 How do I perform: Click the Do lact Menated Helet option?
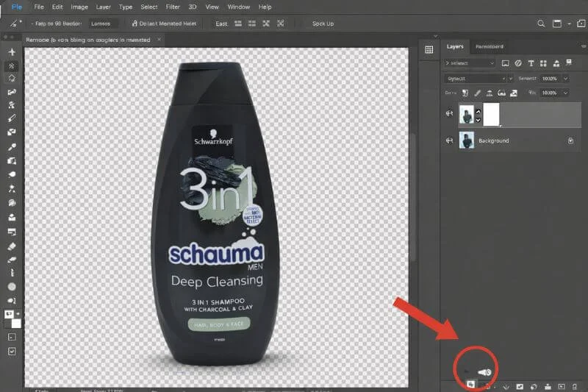point(164,24)
